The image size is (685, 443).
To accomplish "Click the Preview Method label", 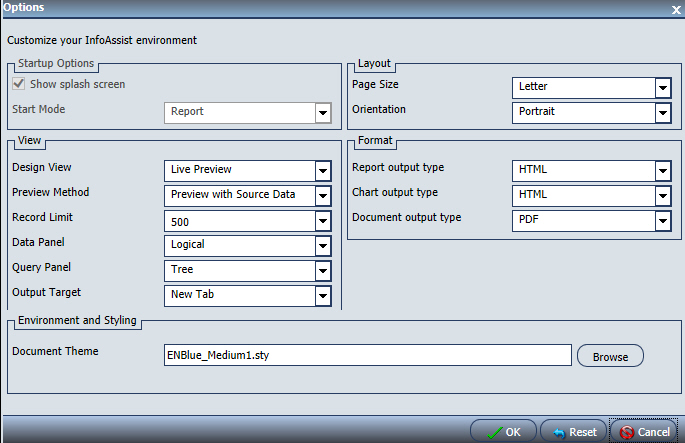I will [x=50, y=192].
